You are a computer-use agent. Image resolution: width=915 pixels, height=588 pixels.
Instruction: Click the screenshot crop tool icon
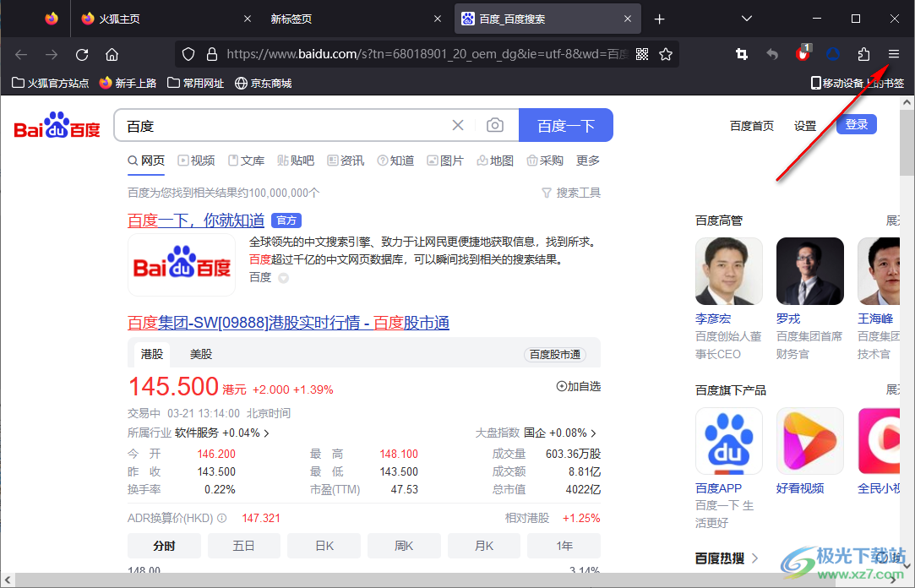coord(742,54)
